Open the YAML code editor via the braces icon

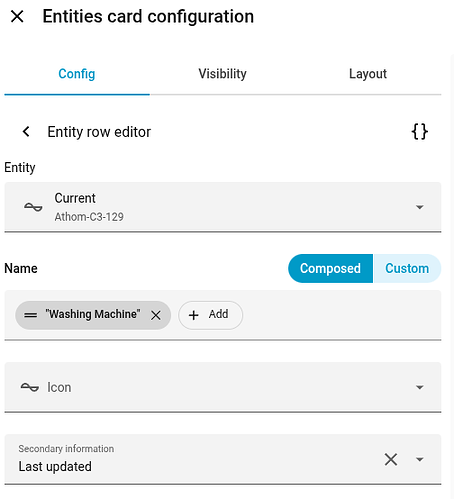click(419, 131)
